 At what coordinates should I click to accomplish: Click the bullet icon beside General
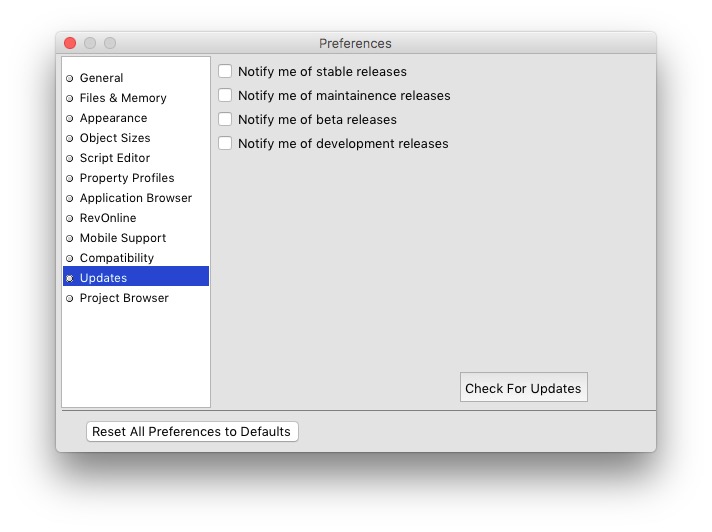[x=70, y=78]
